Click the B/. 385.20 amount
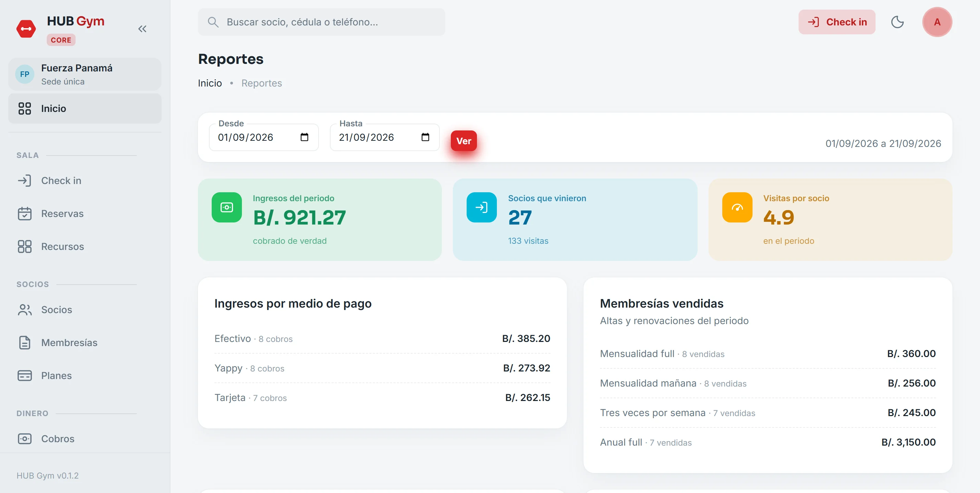 [526, 339]
